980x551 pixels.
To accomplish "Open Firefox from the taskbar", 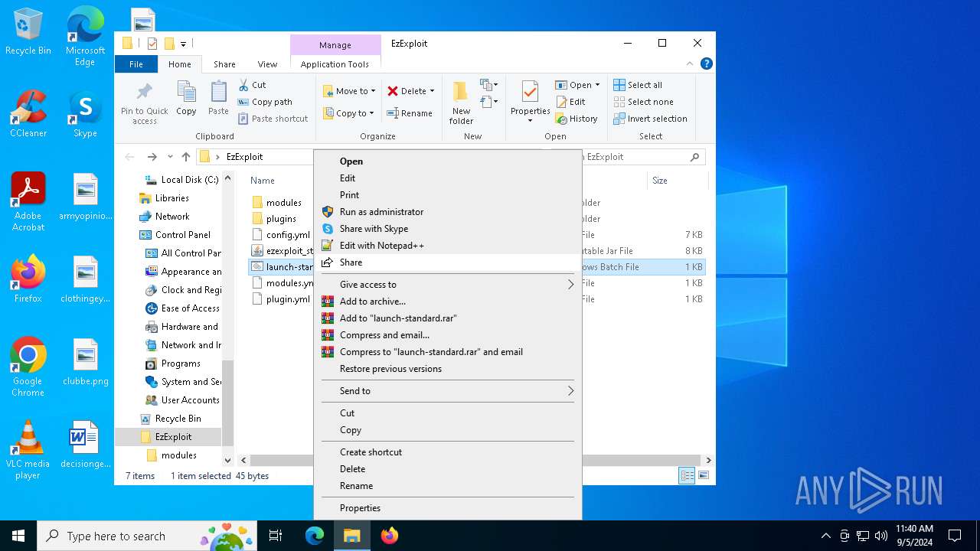I will [390, 536].
